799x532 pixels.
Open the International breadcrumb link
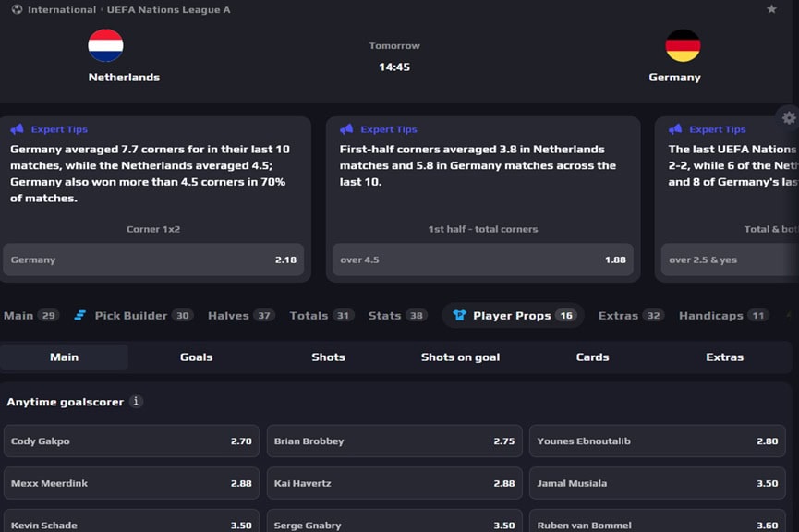tap(62, 9)
